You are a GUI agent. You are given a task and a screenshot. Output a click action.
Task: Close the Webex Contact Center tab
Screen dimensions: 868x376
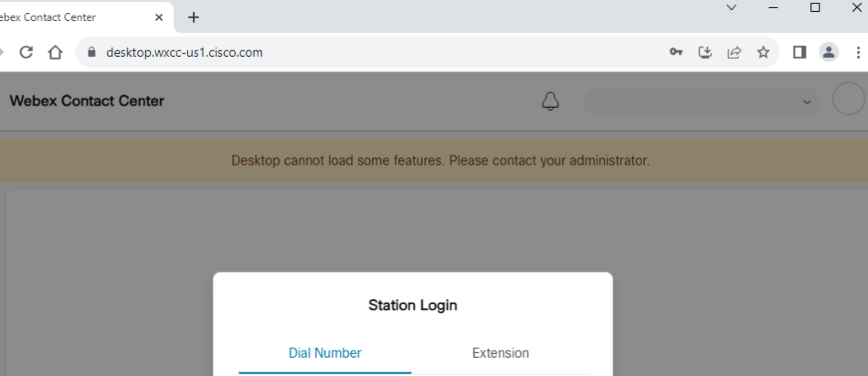(159, 17)
